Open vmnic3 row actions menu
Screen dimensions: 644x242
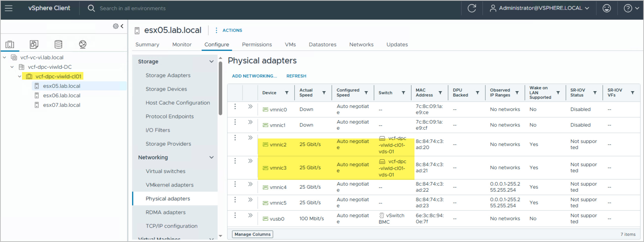(235, 161)
